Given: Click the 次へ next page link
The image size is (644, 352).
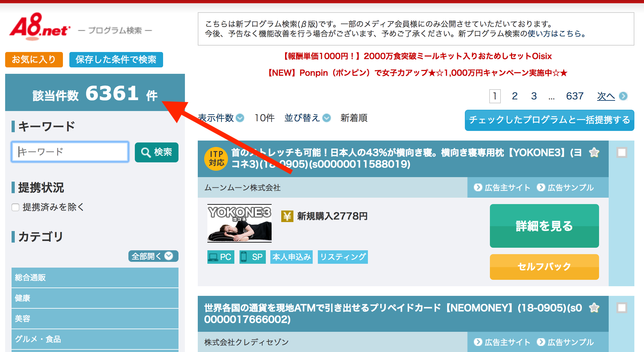Looking at the screenshot, I should [x=606, y=96].
